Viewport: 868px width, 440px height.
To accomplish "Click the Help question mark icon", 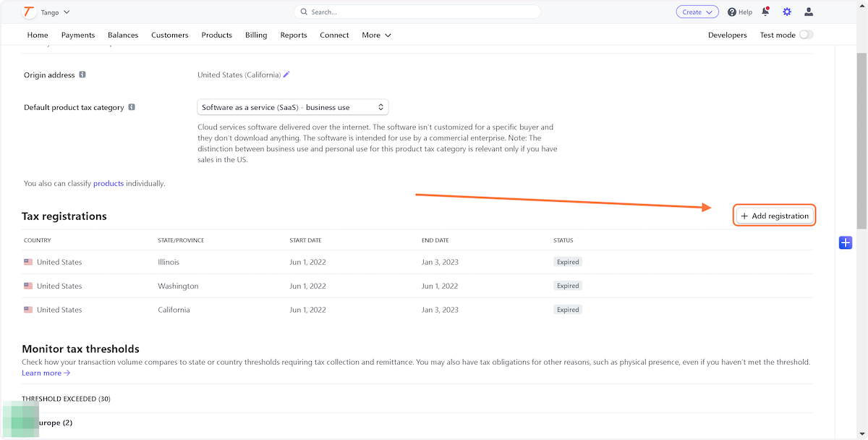I will [732, 12].
